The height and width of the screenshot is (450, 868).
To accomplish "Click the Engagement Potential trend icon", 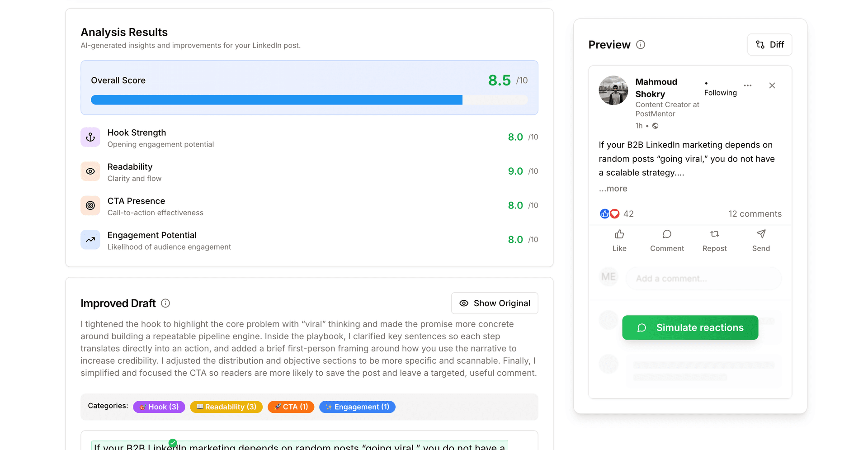I will (90, 240).
